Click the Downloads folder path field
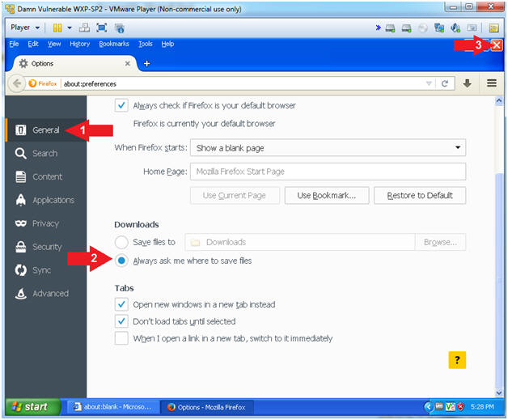Image resolution: width=508 pixels, height=420 pixels. coord(299,242)
